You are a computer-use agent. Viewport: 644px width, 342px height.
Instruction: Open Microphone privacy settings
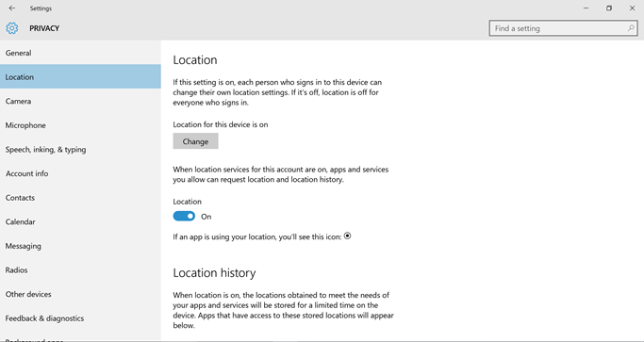tap(80, 125)
